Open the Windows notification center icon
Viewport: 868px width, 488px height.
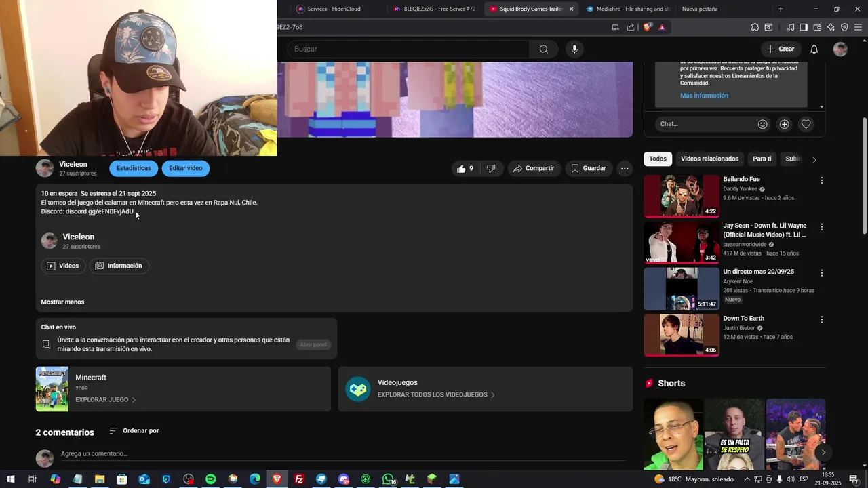click(x=854, y=479)
